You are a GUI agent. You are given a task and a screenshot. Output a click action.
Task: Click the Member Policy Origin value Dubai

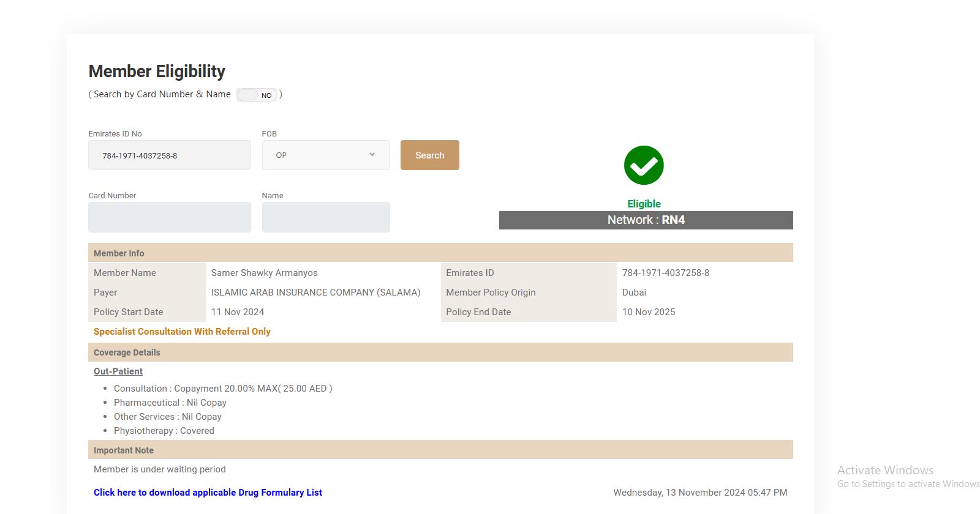(635, 292)
